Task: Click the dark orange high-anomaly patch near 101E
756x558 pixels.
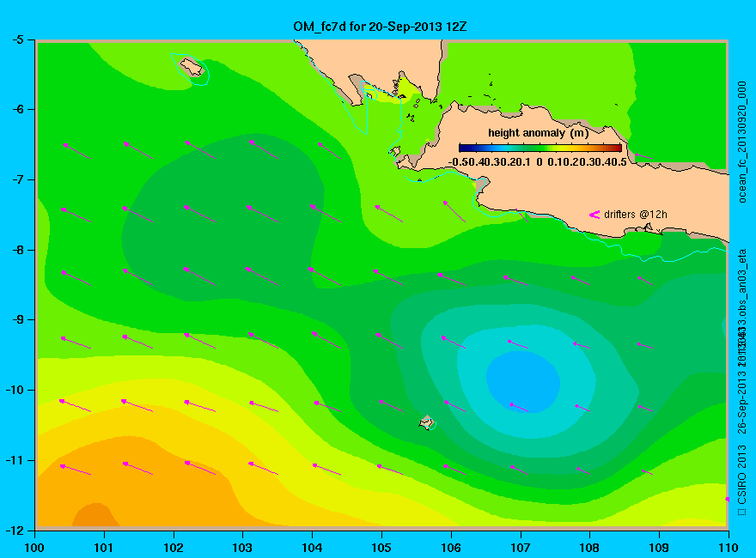Action: pos(96,514)
